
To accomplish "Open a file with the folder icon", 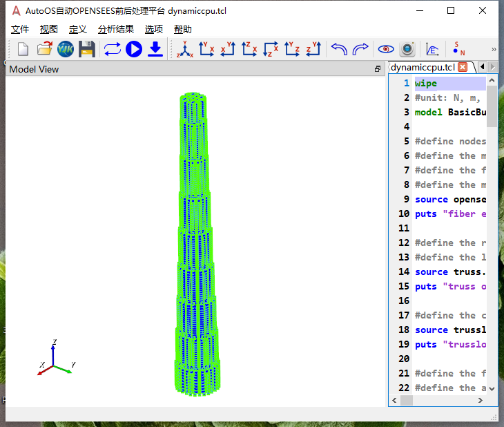I will tap(44, 49).
